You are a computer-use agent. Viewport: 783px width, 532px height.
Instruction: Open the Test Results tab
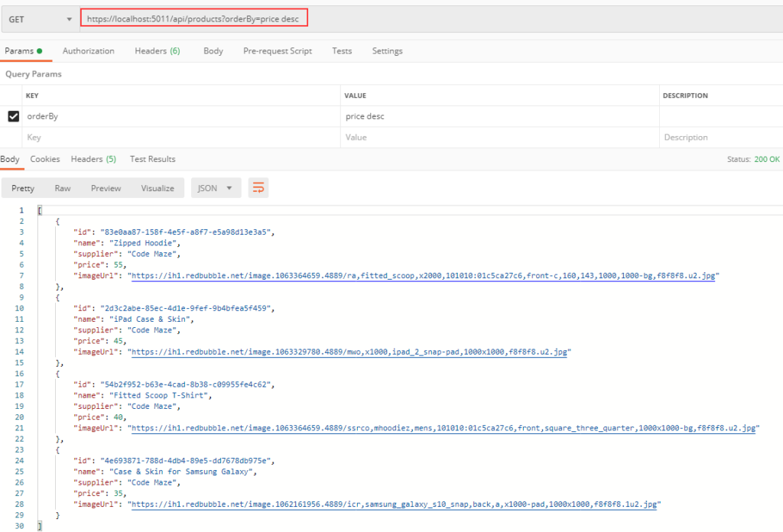[x=152, y=159]
